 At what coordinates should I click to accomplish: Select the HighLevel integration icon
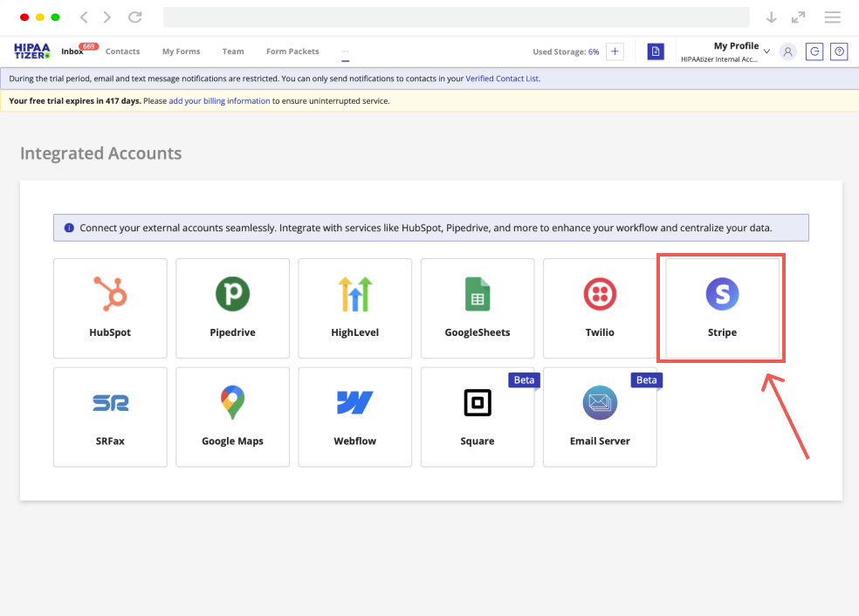[355, 294]
